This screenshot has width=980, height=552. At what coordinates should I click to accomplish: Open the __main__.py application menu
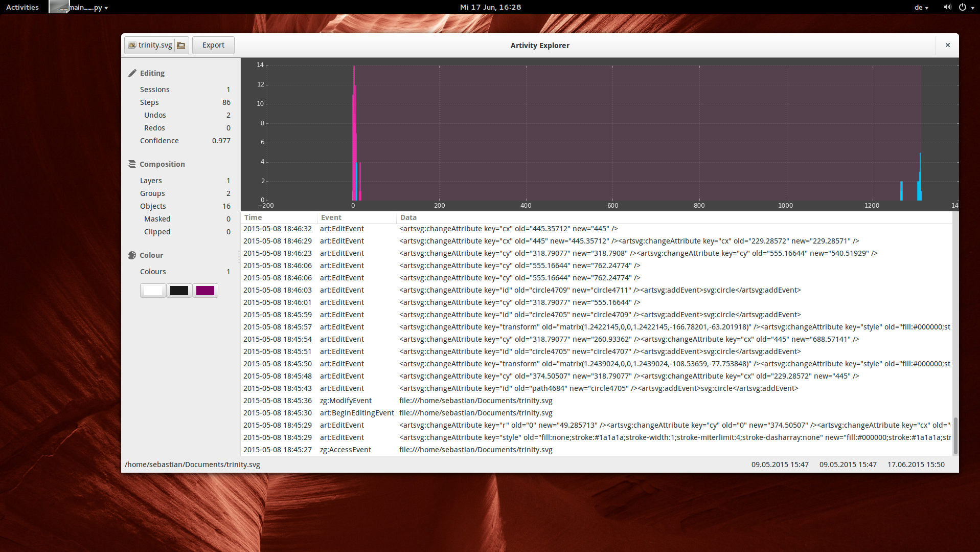click(x=82, y=7)
